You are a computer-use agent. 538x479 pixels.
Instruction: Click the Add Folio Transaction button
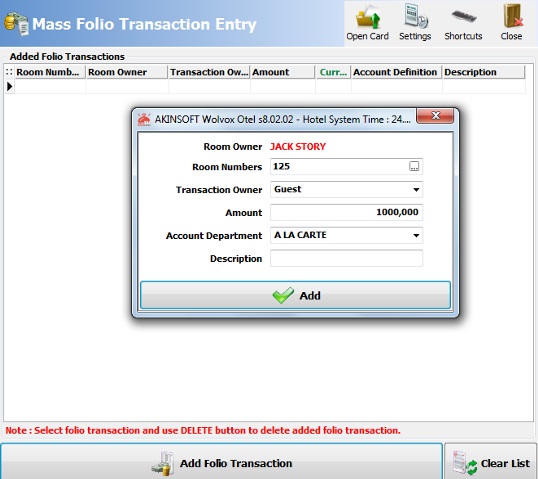[221, 462]
